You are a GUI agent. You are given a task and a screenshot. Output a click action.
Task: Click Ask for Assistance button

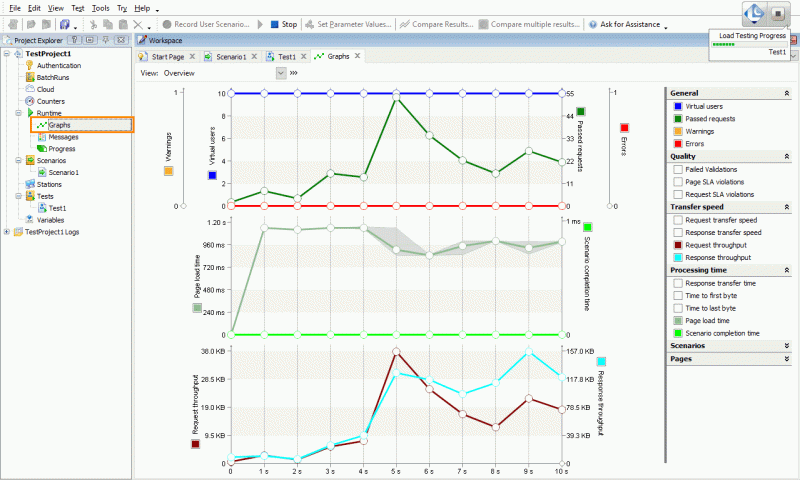coord(624,24)
